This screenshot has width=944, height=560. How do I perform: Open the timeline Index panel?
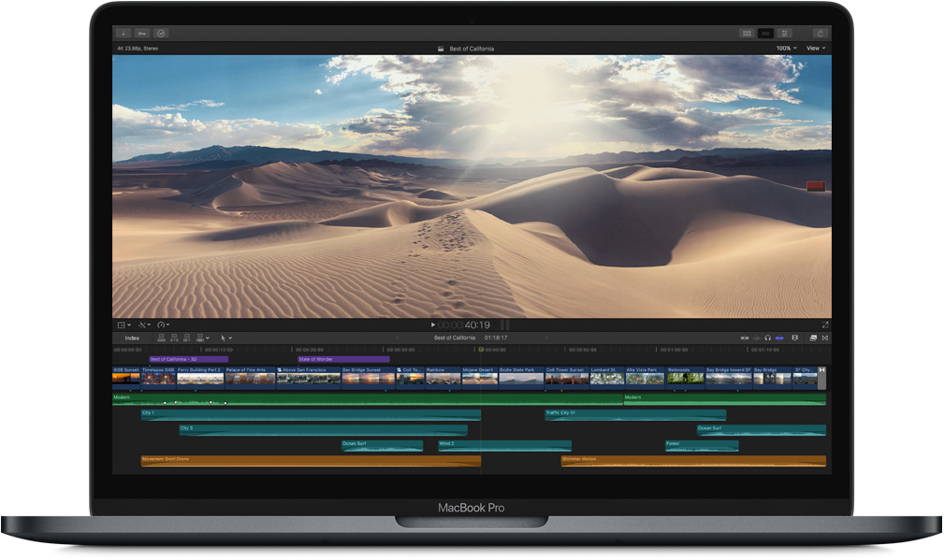click(x=132, y=337)
